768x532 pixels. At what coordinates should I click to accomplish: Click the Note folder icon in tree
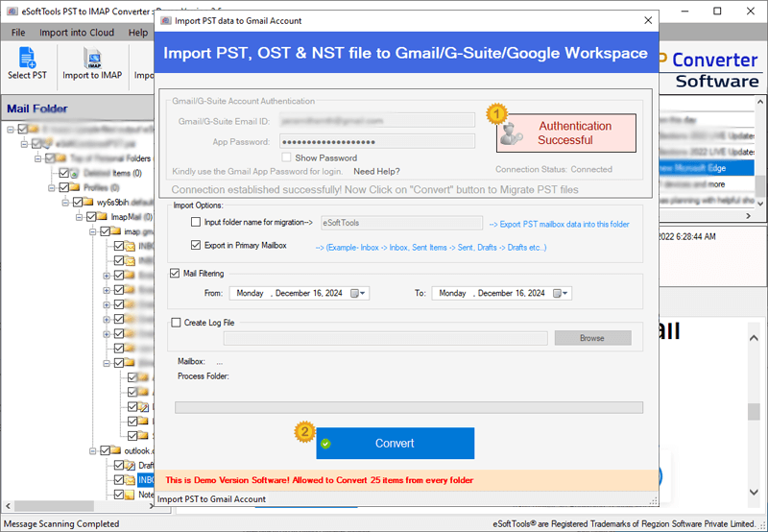click(130, 495)
